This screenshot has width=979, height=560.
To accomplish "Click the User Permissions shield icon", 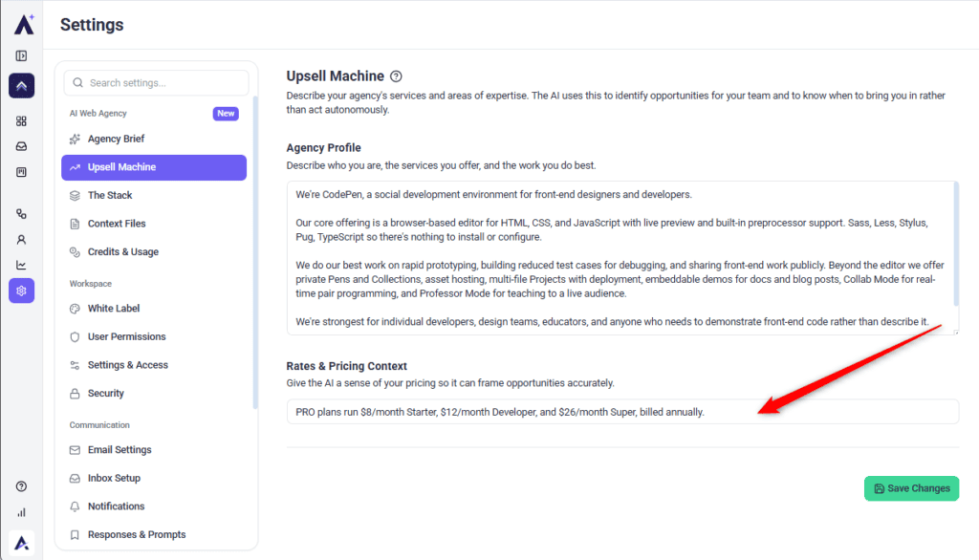I will pyautogui.click(x=75, y=337).
